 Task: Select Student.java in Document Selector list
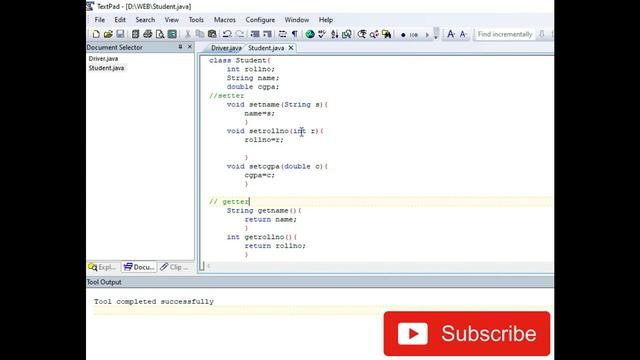[106, 68]
